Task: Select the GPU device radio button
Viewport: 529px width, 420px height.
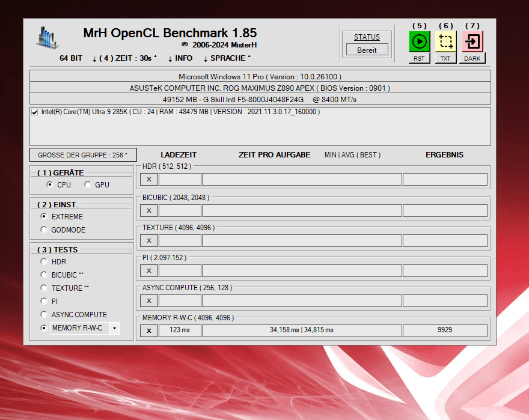Action: click(x=88, y=184)
